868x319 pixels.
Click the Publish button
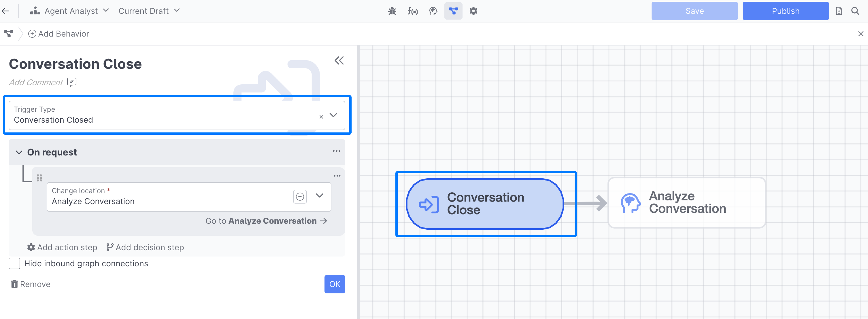click(x=785, y=11)
